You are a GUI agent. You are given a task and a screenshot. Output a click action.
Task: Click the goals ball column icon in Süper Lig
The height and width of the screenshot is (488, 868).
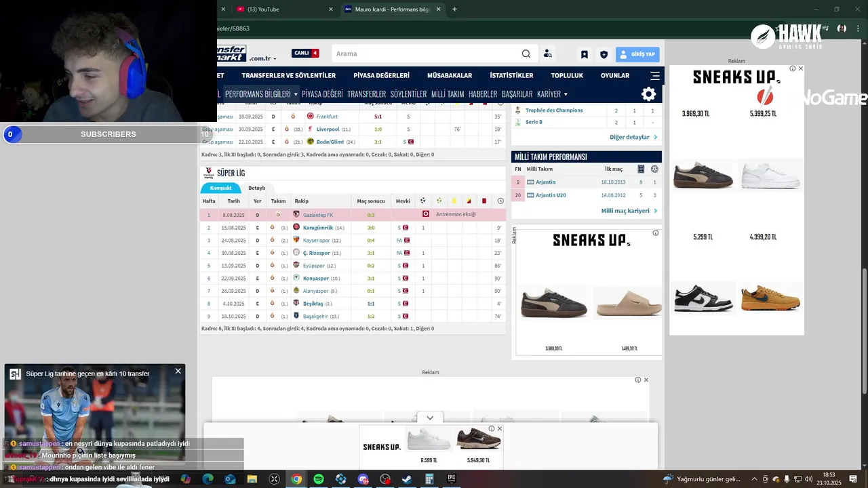coord(423,201)
